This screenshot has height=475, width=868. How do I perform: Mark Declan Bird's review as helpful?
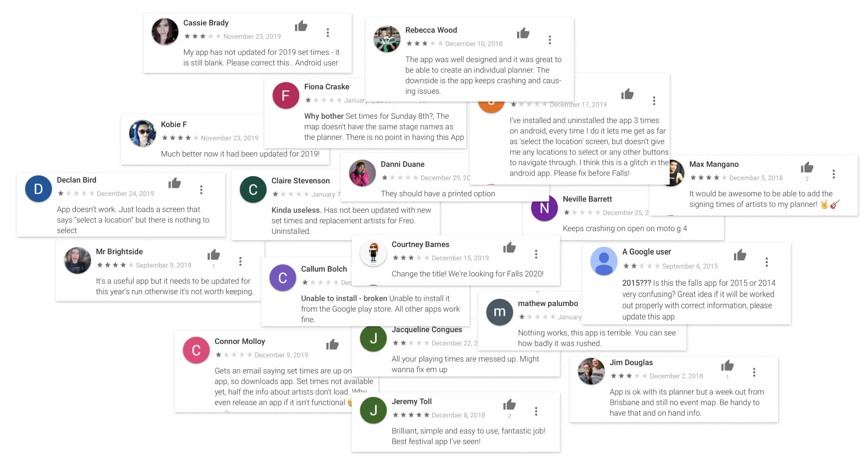[174, 183]
